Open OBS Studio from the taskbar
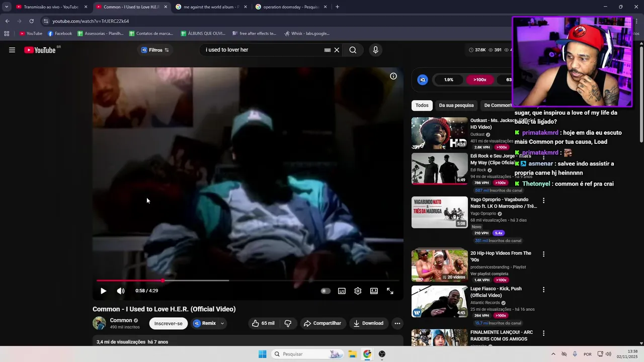The height and width of the screenshot is (362, 644). tap(382, 354)
